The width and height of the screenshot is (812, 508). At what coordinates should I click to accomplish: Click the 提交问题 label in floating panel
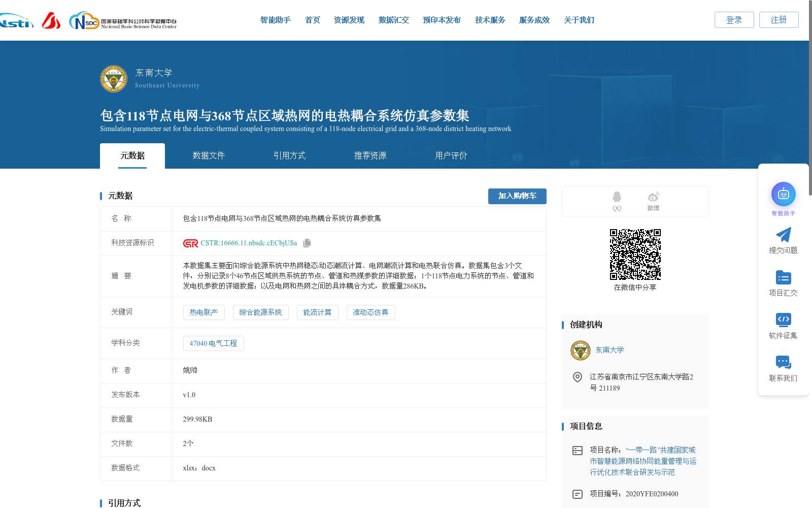[x=783, y=250]
